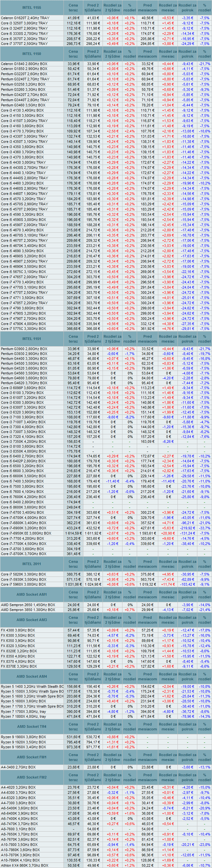Select the Core i7-8700K 3,70GHz BOX row name
Viewport: 212px width, 868px height.
pyautogui.click(x=23, y=554)
